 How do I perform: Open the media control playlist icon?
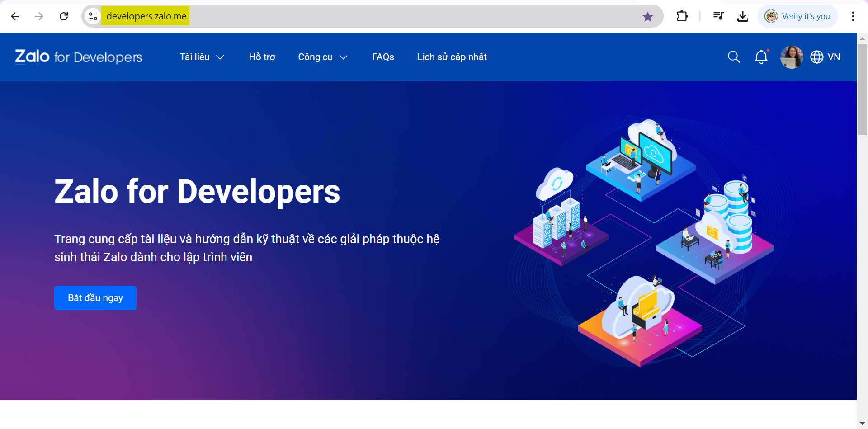click(x=718, y=16)
